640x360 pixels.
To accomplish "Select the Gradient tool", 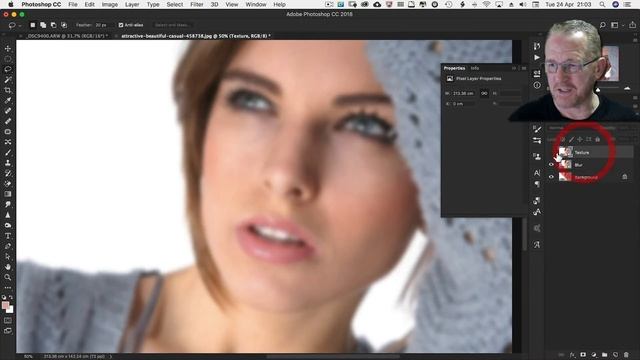I will [x=8, y=194].
